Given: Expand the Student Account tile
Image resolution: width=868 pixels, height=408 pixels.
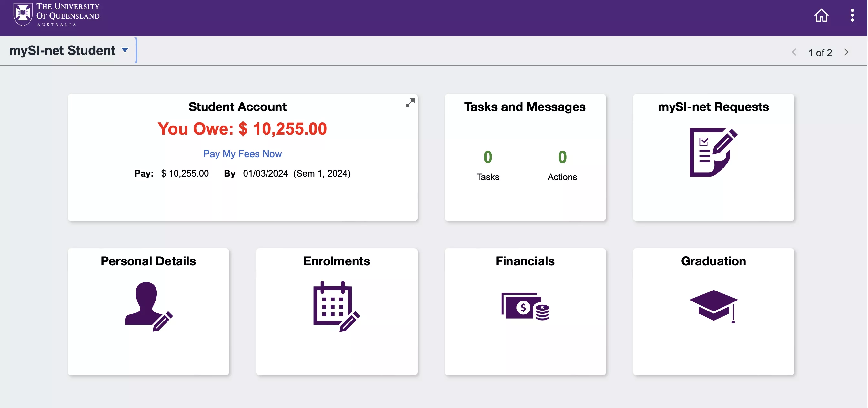Looking at the screenshot, I should click(410, 103).
